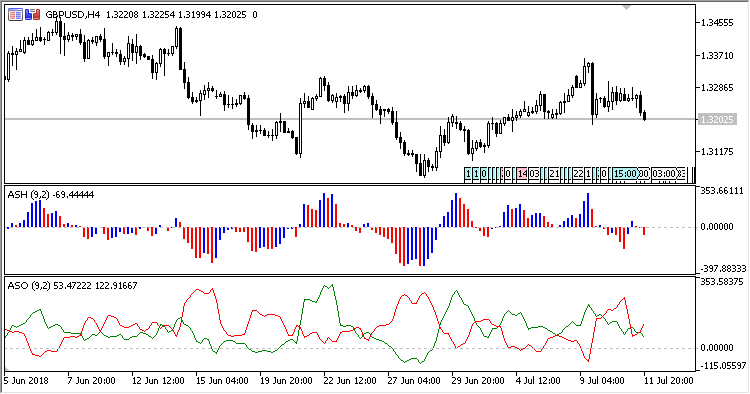Click the '19 Jun 20:00' time label

coord(286,381)
